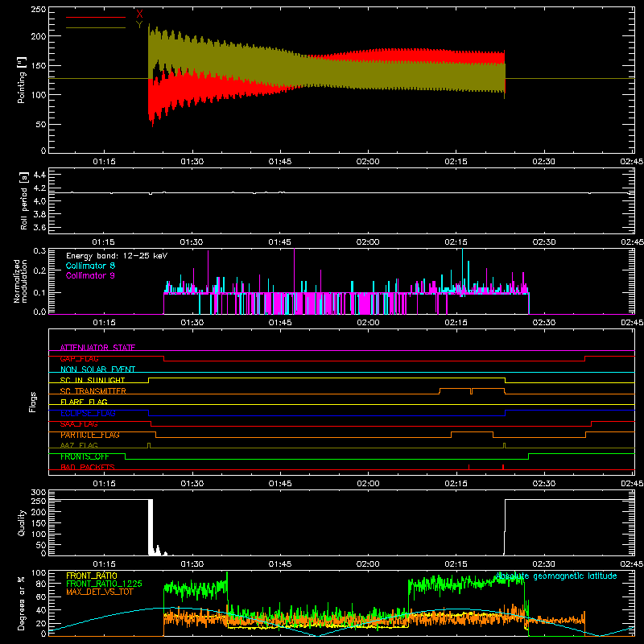The image size is (644, 644).
Task: Click the Collimator 9 legend entry
Action: coord(90,275)
